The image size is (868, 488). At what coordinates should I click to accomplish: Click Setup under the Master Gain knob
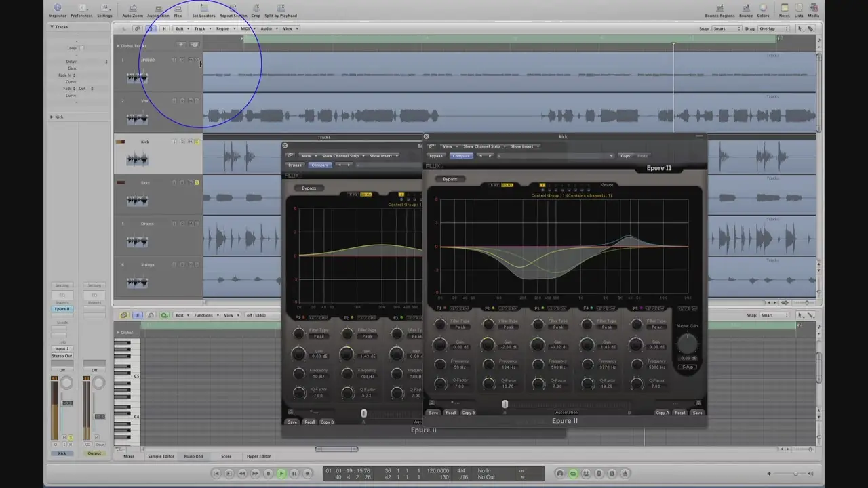pos(687,367)
